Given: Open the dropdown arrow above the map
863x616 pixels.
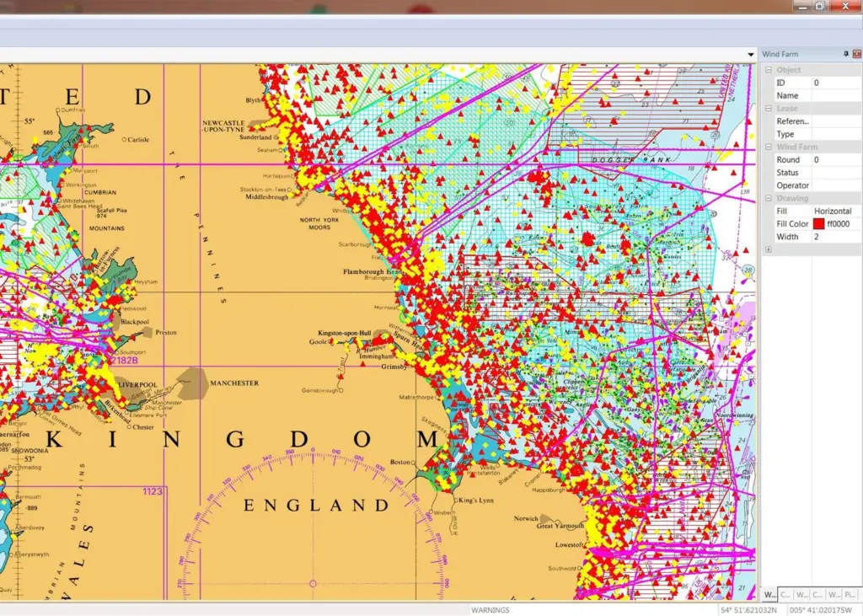Looking at the screenshot, I should 751,55.
